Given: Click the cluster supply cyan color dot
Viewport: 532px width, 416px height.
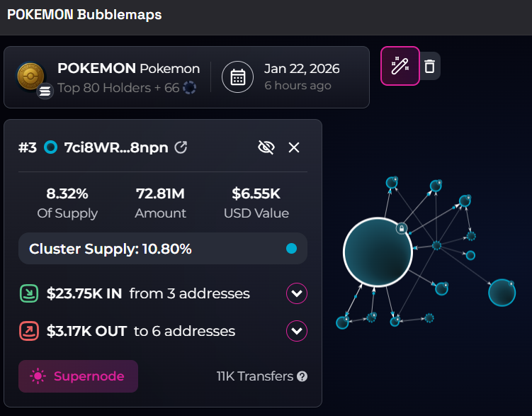Looking at the screenshot, I should [291, 248].
